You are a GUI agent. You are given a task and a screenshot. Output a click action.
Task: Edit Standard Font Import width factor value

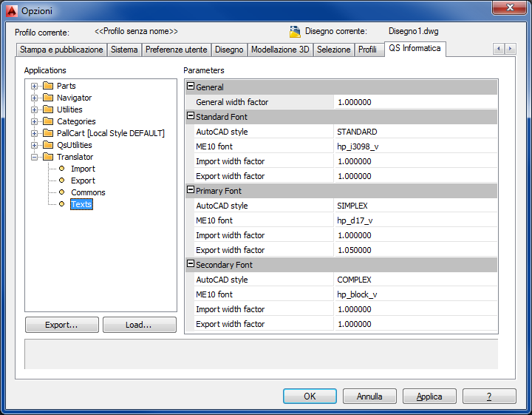tap(415, 161)
